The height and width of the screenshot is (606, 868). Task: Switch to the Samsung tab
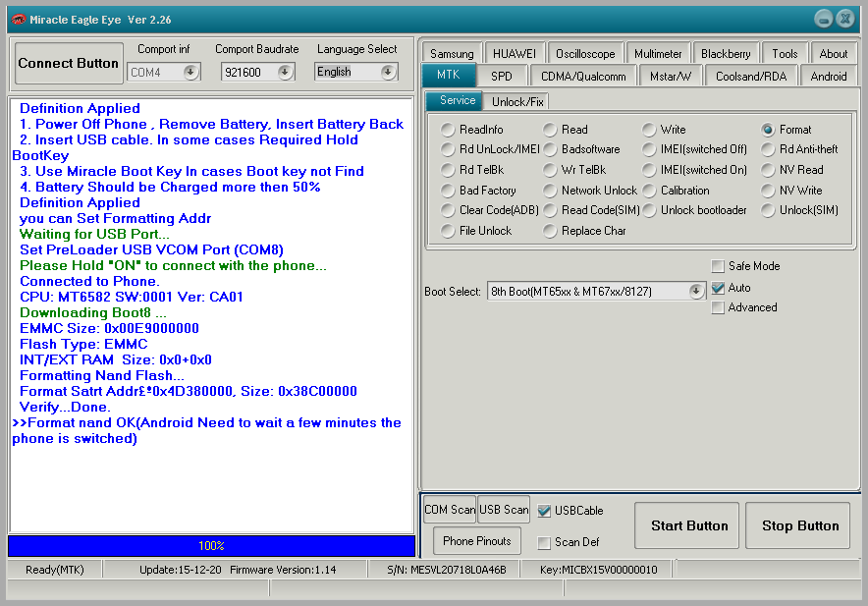(452, 54)
